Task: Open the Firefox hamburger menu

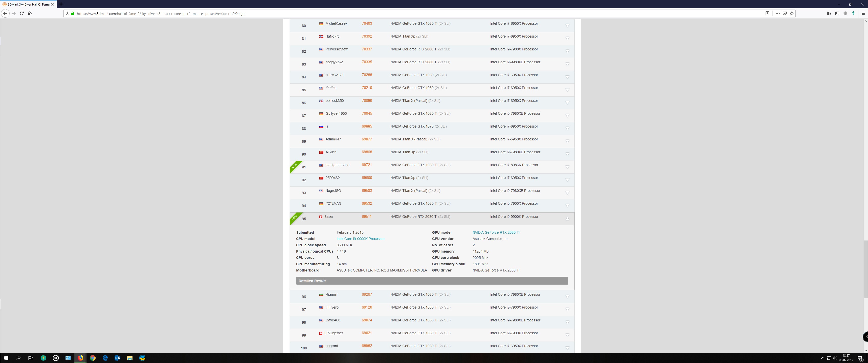Action: [863, 13]
